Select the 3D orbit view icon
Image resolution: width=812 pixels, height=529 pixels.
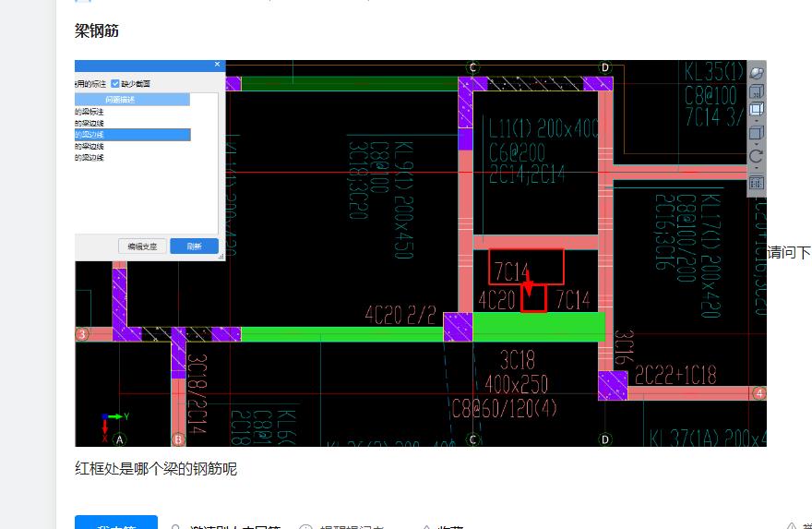tap(757, 73)
